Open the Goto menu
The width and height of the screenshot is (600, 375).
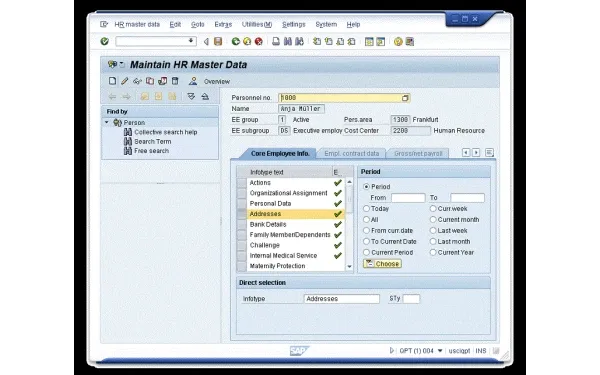pyautogui.click(x=197, y=24)
